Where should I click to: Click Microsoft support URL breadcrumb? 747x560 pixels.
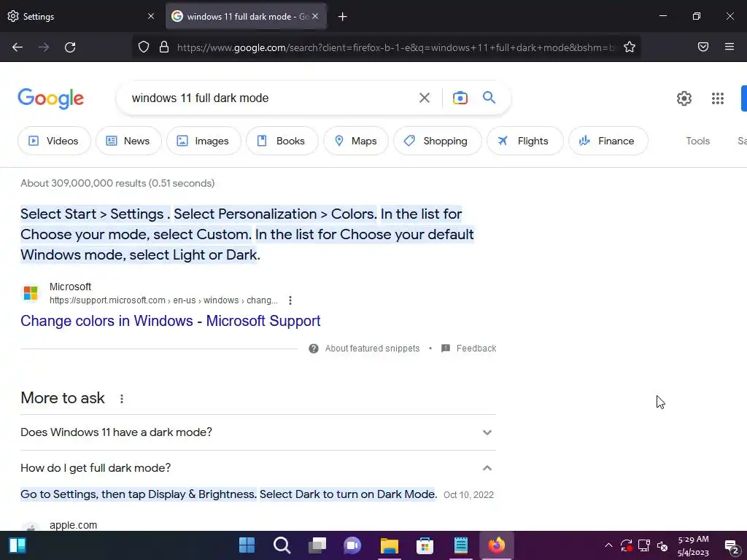[163, 300]
